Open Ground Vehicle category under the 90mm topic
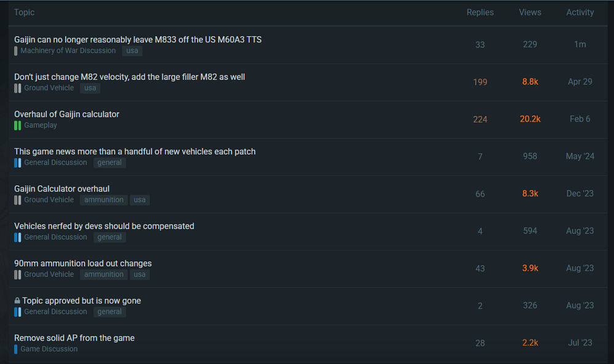 point(49,274)
